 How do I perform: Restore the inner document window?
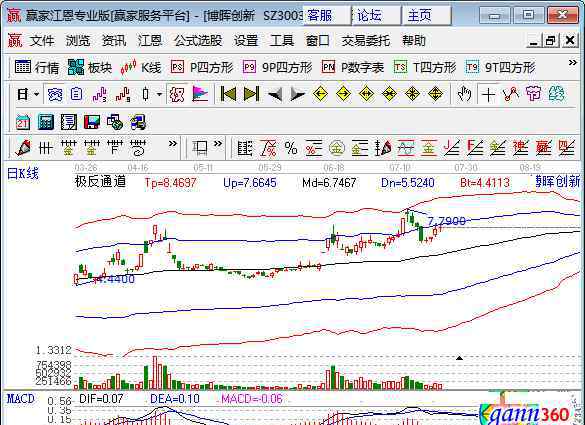point(551,41)
